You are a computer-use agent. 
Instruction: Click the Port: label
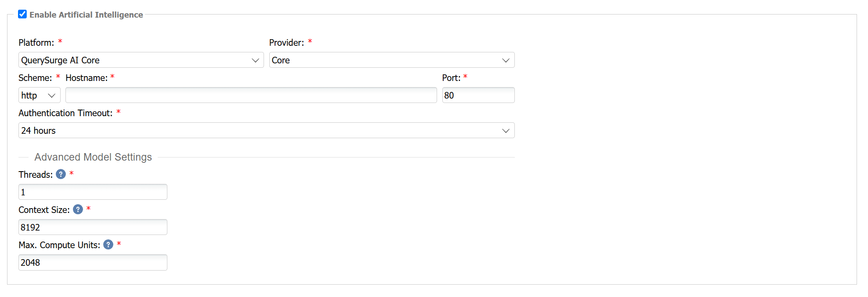(451, 78)
